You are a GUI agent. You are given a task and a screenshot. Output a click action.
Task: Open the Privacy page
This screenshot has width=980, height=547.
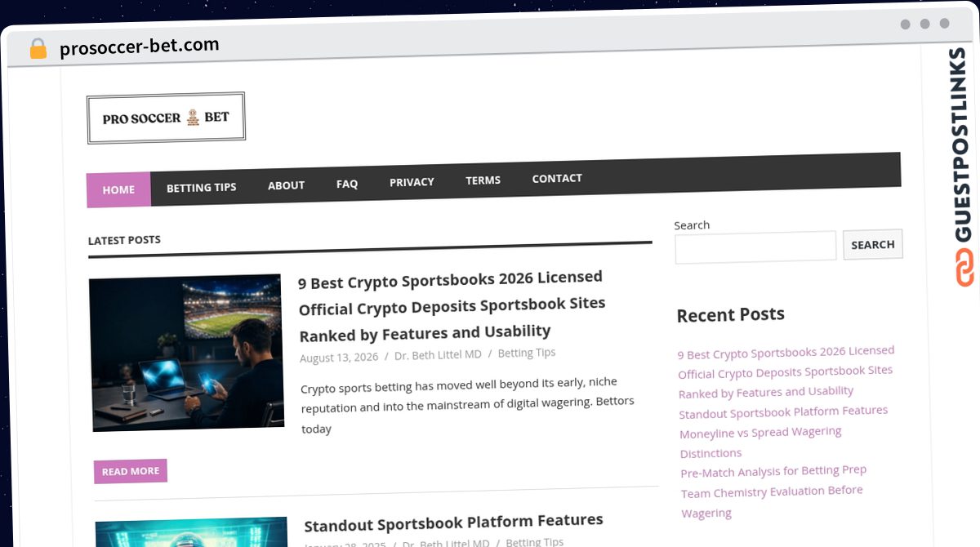[412, 182]
